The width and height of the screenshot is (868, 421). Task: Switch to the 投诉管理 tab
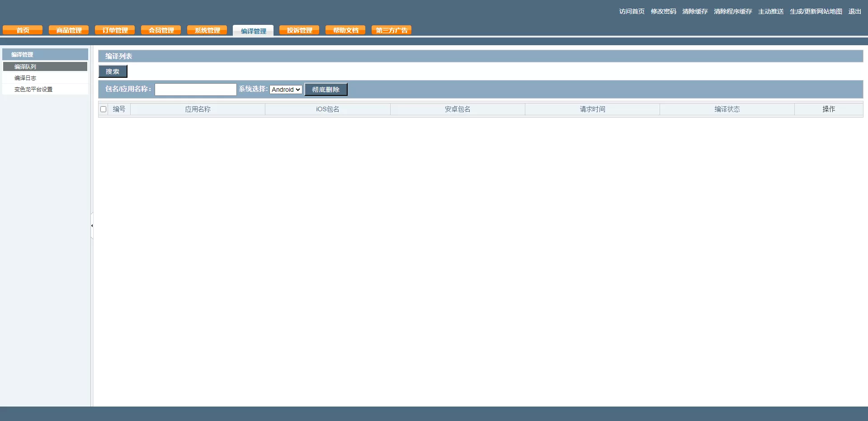click(299, 30)
